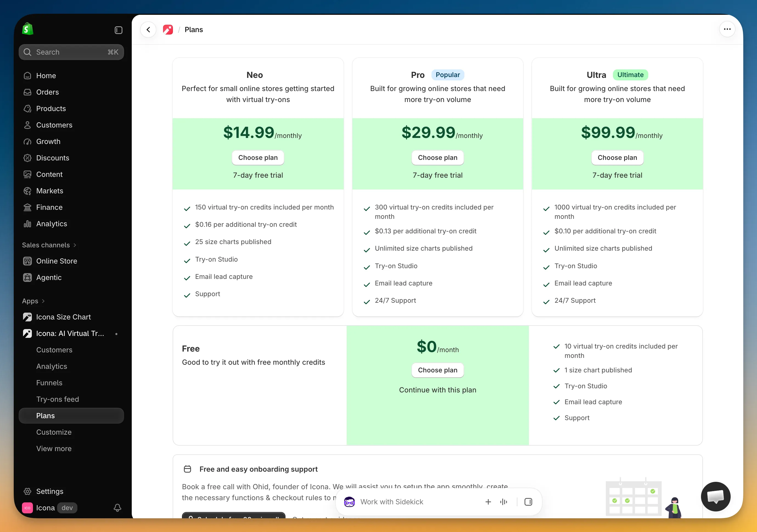Open Funnels under Icona app

71,383
